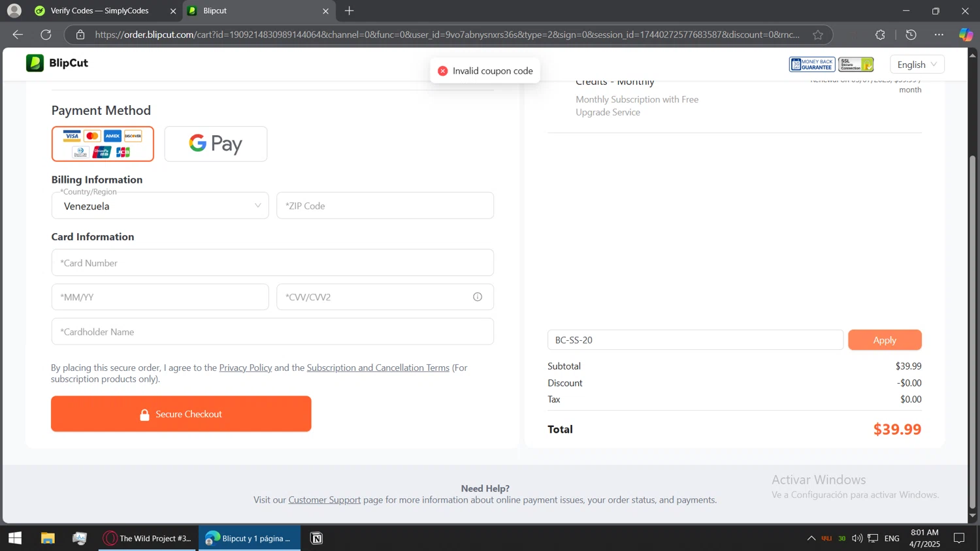Open Windows Start menu
This screenshot has height=551, width=980.
coord(15,538)
